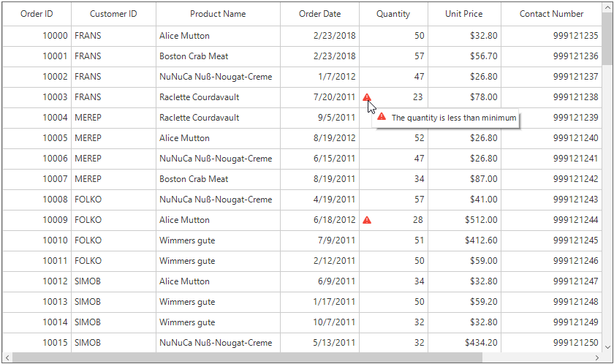Viewport: 614px width, 364px height.
Task: Sort by the Customer ID column header
Action: click(x=113, y=14)
